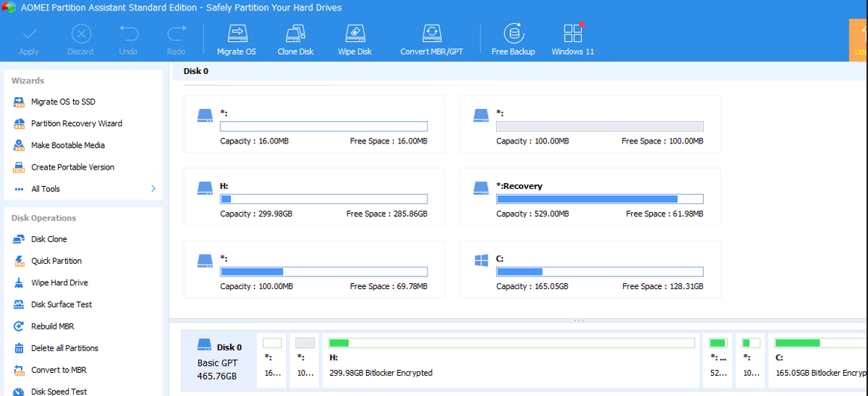Viewport: 868px width, 396px height.
Task: Click the Make Bootable Media icon
Action: click(x=19, y=145)
